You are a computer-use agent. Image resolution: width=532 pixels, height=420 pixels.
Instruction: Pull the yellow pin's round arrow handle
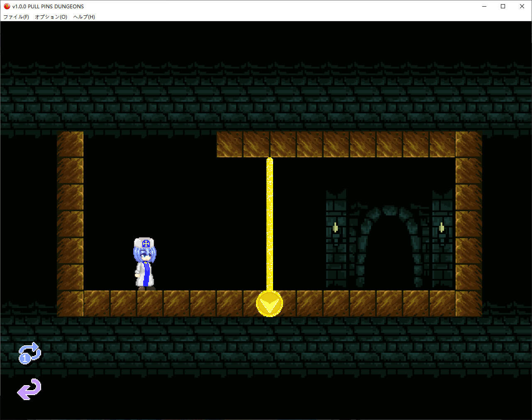(x=269, y=304)
